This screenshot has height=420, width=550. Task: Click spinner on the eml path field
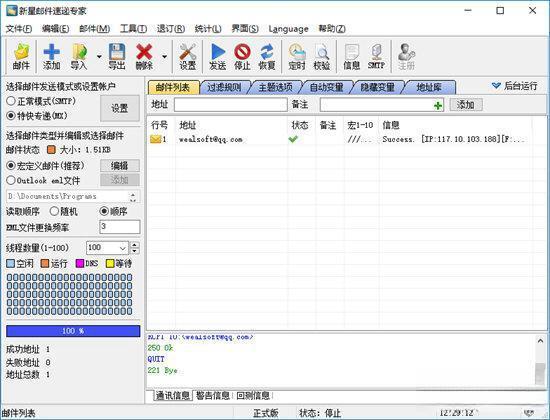click(x=133, y=197)
